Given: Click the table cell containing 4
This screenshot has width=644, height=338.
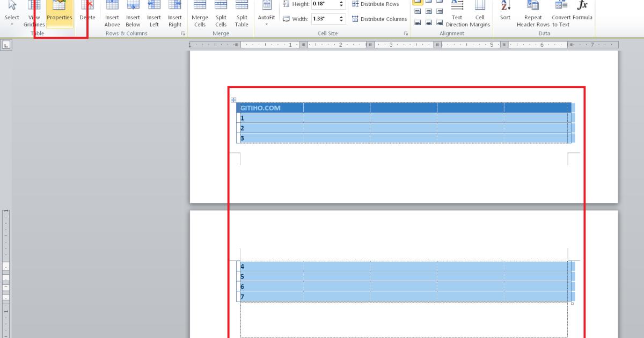Looking at the screenshot, I should click(270, 267).
